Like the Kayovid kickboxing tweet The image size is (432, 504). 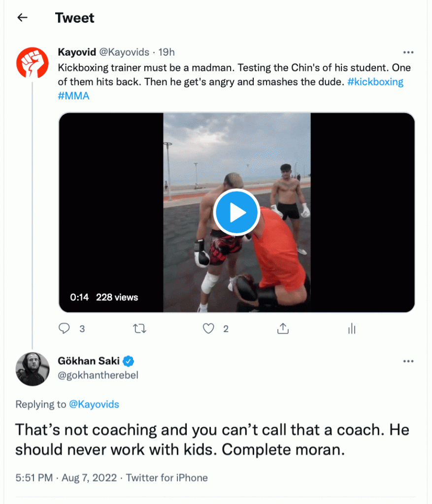(x=209, y=329)
